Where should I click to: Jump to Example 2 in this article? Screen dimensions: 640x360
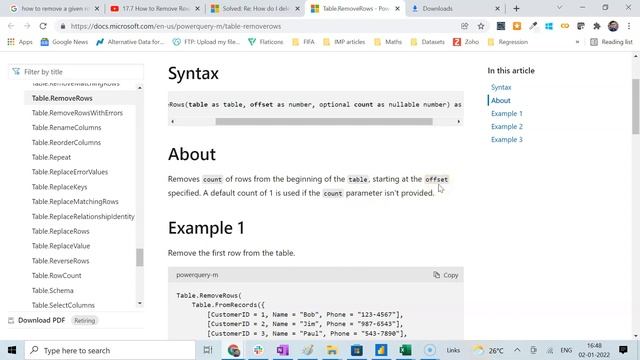click(x=507, y=127)
